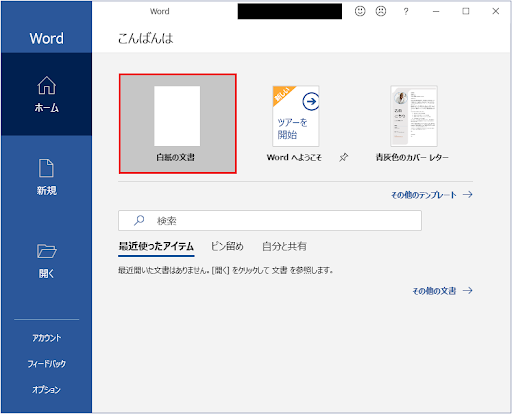Switch to ピン留め tab
Screen dimensions: 512x414
(227, 247)
